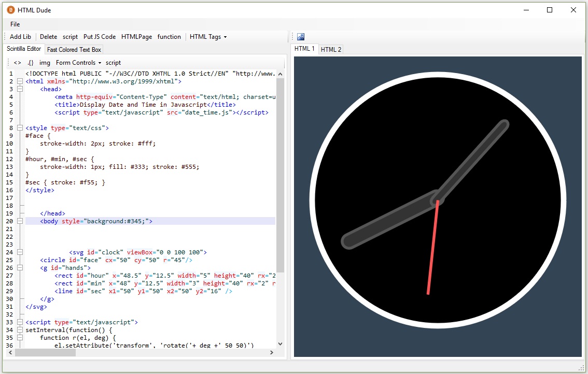The height and width of the screenshot is (374, 588).
Task: Collapse the <script type> block on line 33
Action: tap(20, 322)
